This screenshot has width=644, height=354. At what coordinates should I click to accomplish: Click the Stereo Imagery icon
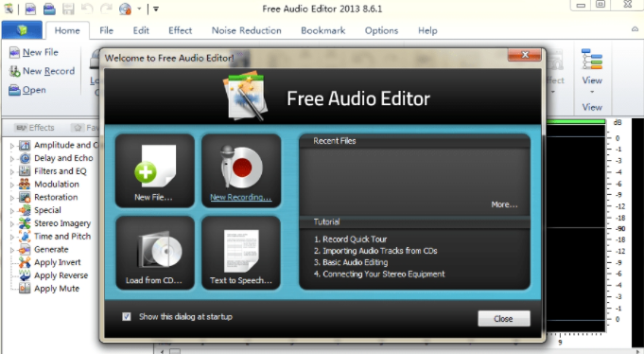25,223
